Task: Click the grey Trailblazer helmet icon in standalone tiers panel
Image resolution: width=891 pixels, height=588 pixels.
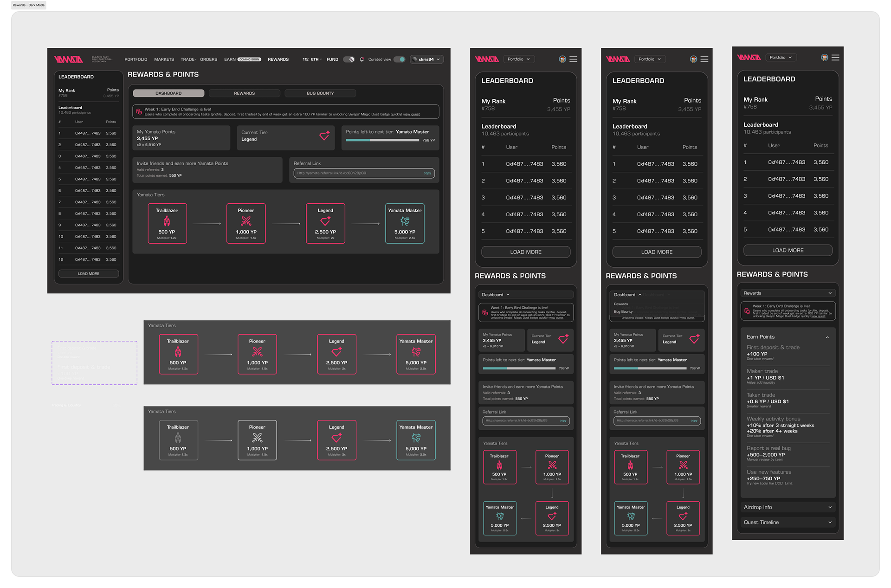Action: pos(178,438)
